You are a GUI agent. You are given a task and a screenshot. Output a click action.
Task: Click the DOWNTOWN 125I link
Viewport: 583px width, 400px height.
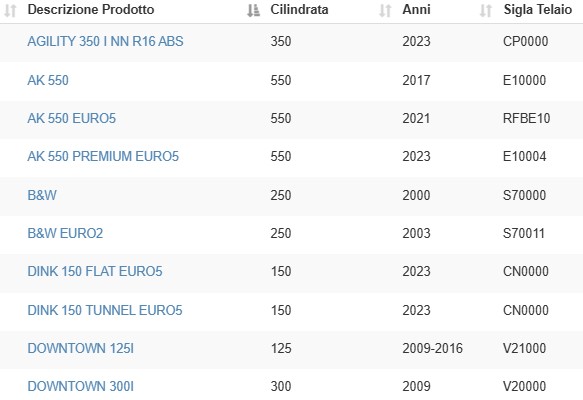pyautogui.click(x=81, y=348)
